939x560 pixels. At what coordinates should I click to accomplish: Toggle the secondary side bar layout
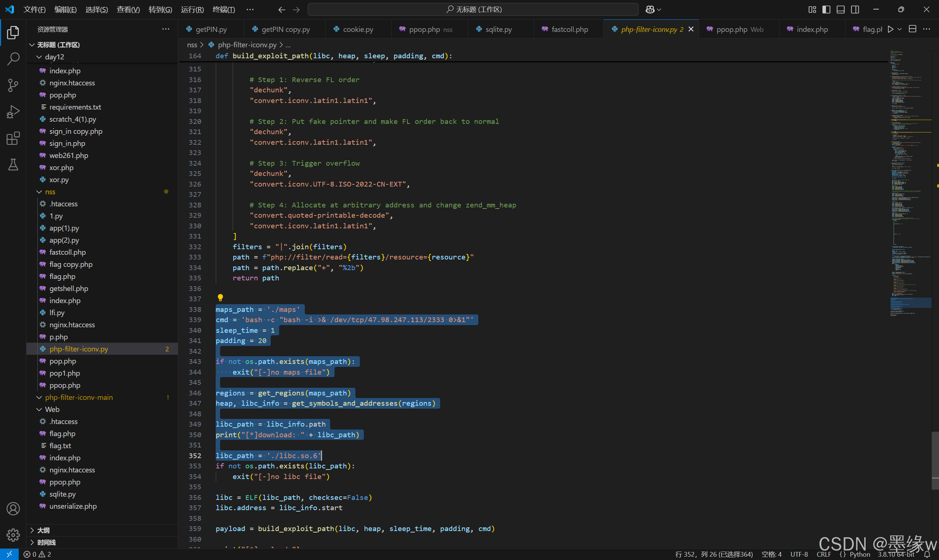(855, 10)
